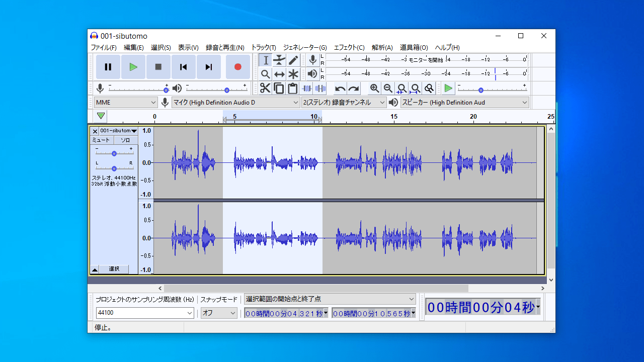This screenshot has width=644, height=362.
Task: Click the Stop button
Action: tap(158, 67)
